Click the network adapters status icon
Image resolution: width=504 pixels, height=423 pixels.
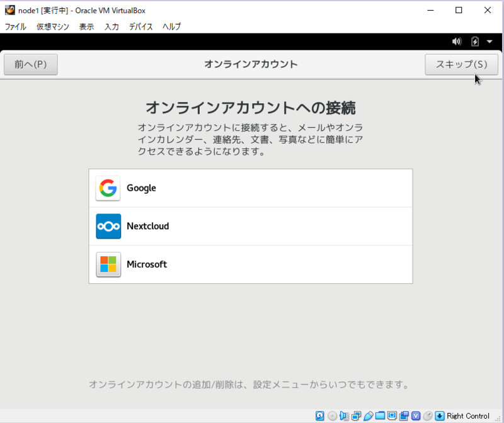356,416
